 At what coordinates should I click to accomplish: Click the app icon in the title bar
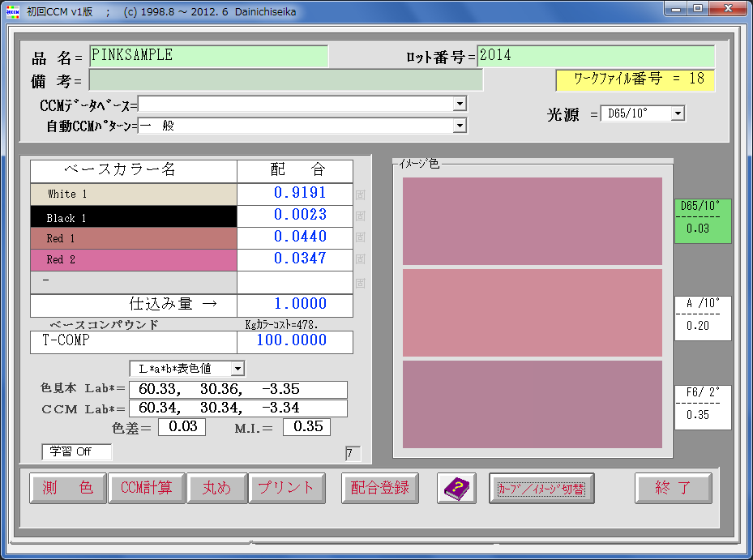(x=12, y=11)
